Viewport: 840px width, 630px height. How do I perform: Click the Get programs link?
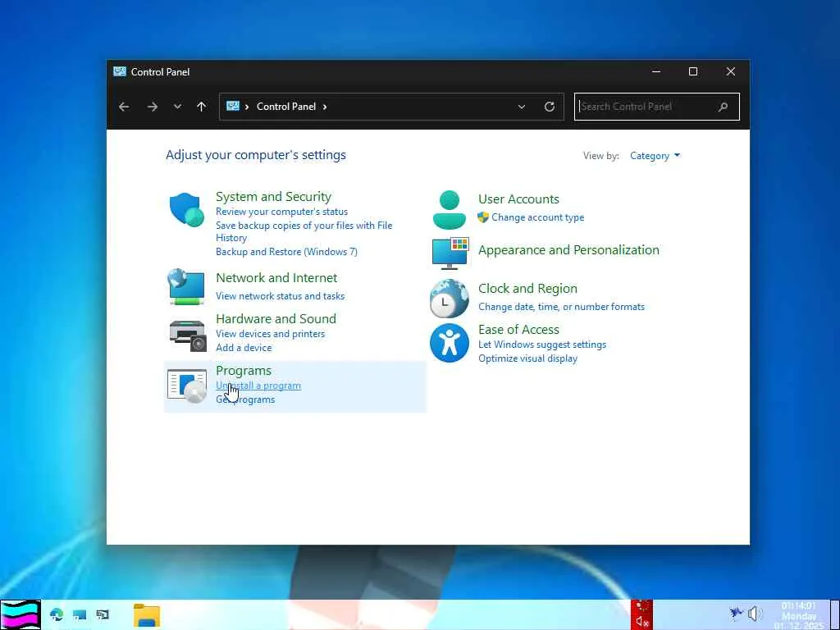(245, 399)
